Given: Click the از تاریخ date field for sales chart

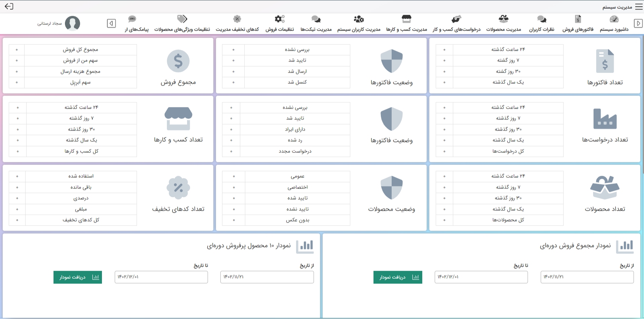Looking at the screenshot, I should [x=587, y=277].
